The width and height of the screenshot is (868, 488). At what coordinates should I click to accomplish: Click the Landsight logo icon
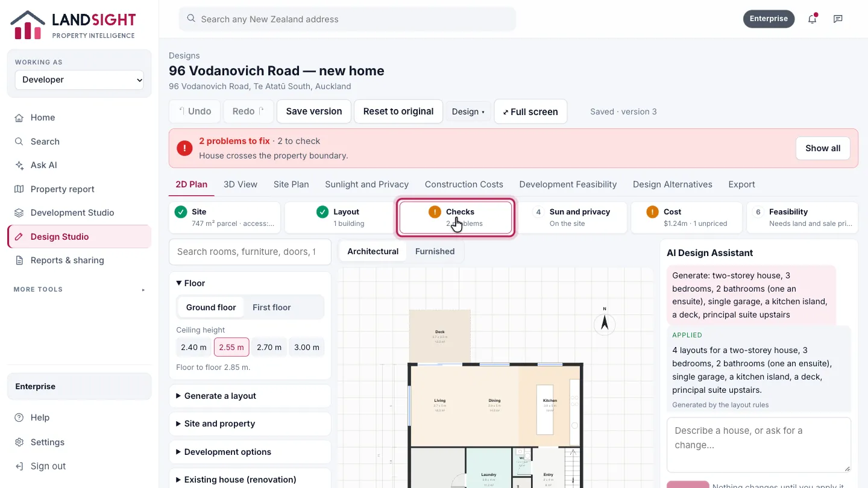[x=28, y=25]
